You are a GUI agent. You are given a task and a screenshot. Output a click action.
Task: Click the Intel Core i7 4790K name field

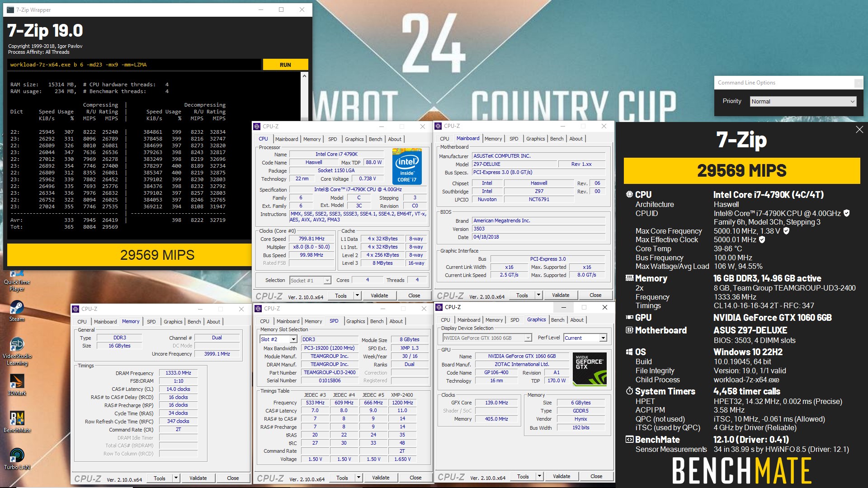coord(336,155)
